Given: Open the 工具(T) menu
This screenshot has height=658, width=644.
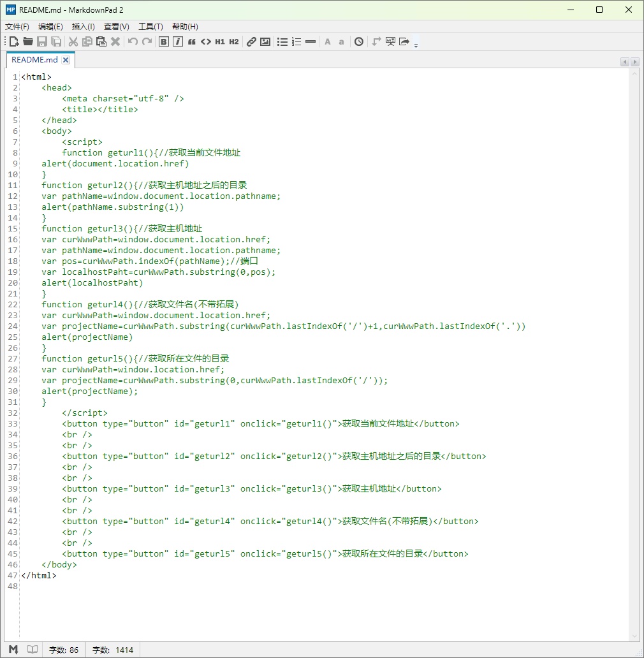Looking at the screenshot, I should pos(150,26).
